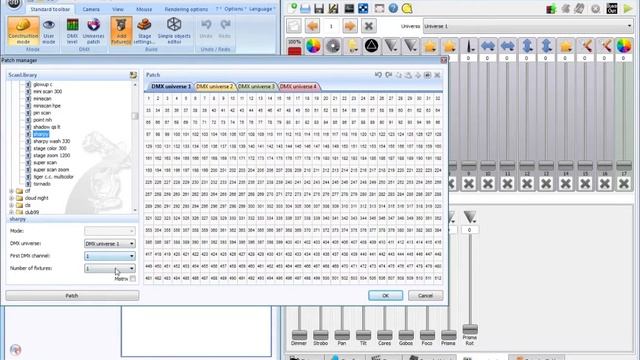Click the ribbon Redo icon

coord(225,29)
